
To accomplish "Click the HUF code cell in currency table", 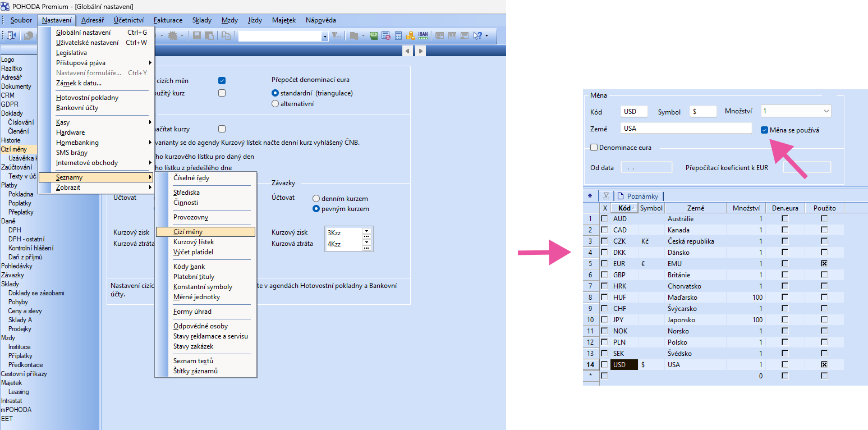I will point(624,297).
